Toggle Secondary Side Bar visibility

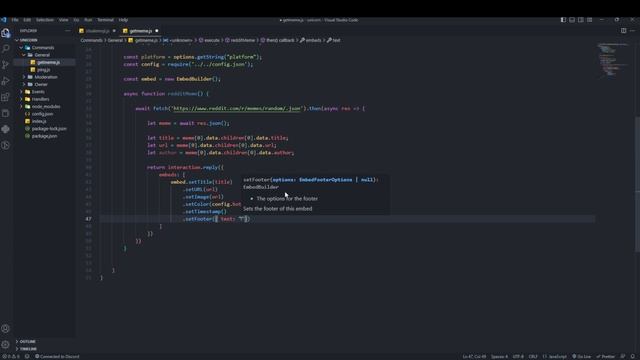pos(580,20)
